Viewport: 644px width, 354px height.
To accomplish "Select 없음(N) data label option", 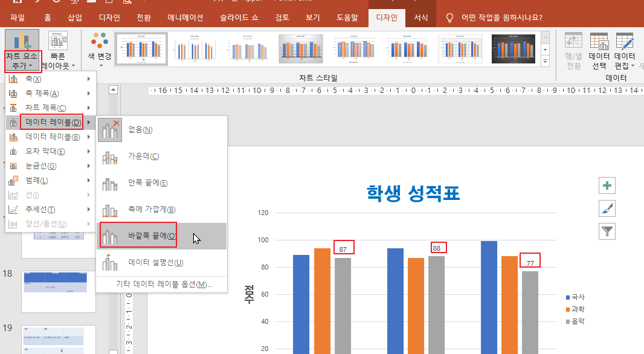I will 162,130.
